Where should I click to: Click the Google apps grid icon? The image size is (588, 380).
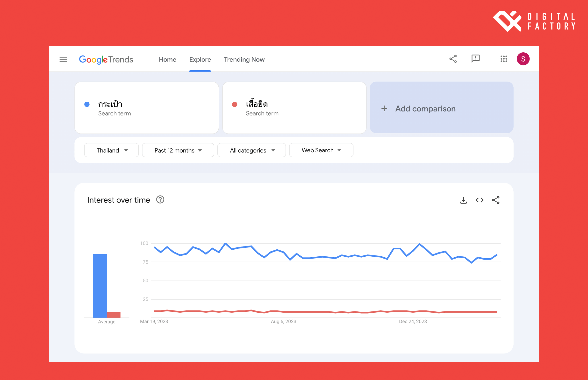(x=504, y=59)
